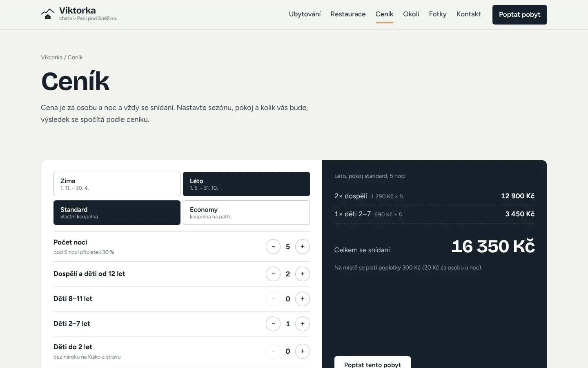This screenshot has height=368, width=588.
Task: Click the Viktorka site title
Action: coord(78,11)
